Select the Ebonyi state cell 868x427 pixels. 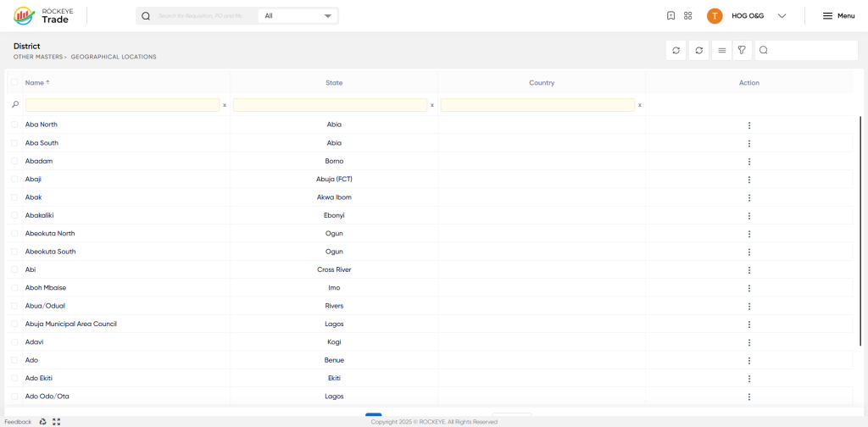(334, 215)
